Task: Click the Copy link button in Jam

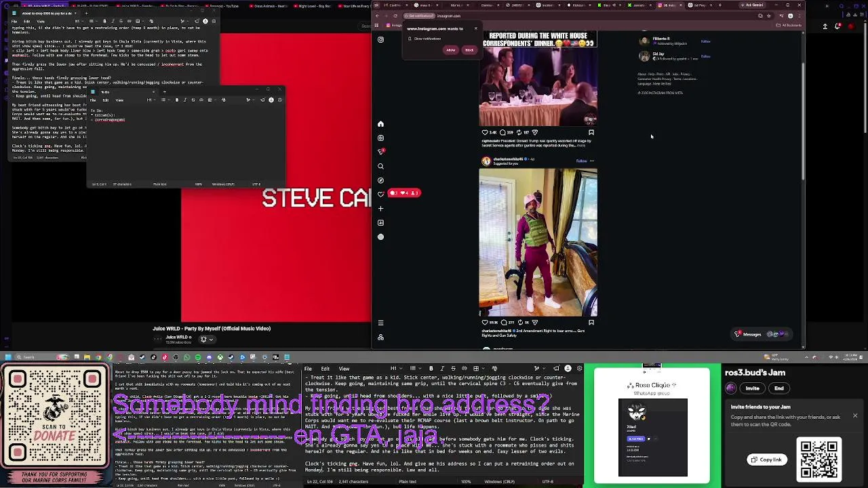Action: (x=767, y=460)
